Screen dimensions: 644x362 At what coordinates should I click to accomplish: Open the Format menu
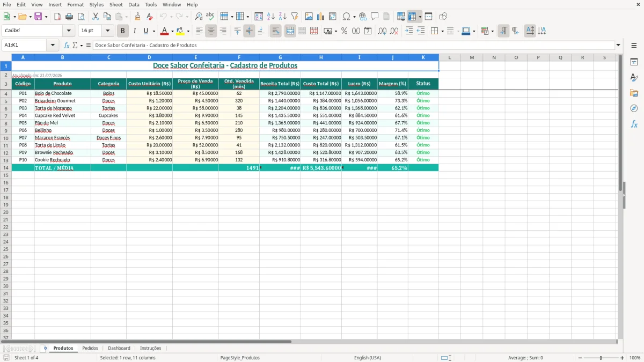coord(76,4)
